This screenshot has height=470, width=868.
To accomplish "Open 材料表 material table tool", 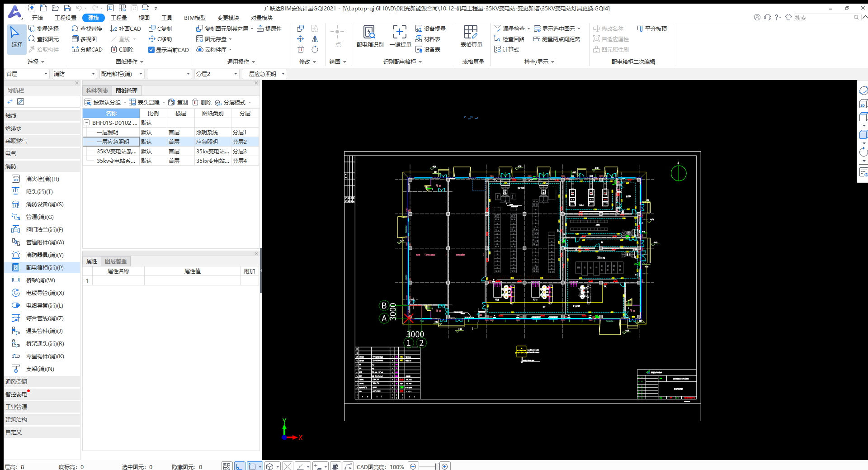I will pyautogui.click(x=428, y=39).
